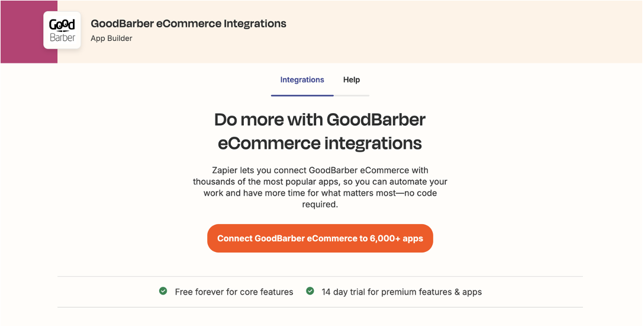Select the Free forever for core features text
The image size is (644, 326).
(x=234, y=292)
